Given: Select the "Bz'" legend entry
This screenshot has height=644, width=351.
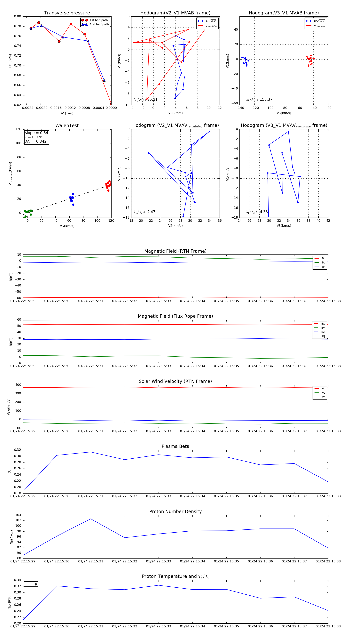Looking at the screenshot, I should pos(320,332).
